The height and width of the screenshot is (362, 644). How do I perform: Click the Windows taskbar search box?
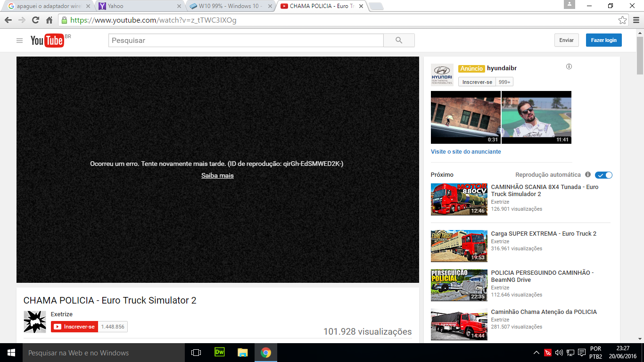coord(104,353)
